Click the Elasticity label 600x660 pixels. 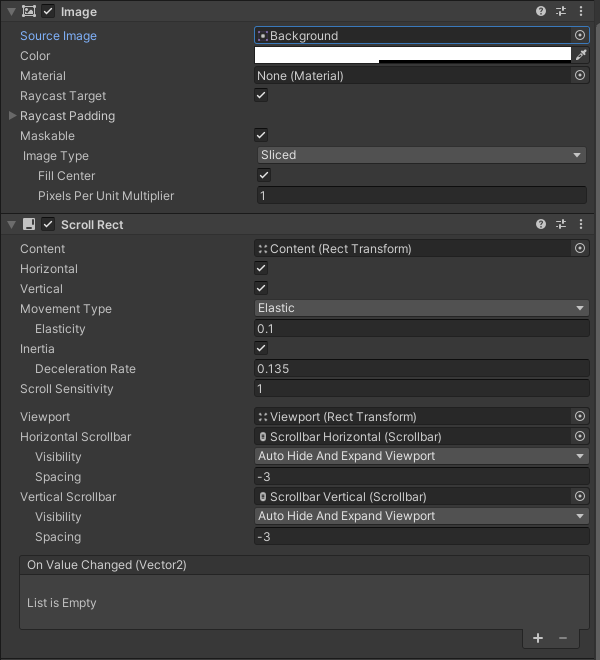coord(60,329)
